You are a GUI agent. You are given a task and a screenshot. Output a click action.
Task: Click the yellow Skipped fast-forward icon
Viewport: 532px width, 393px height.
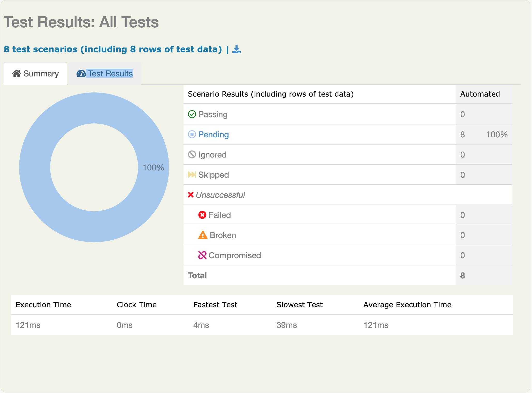(192, 175)
